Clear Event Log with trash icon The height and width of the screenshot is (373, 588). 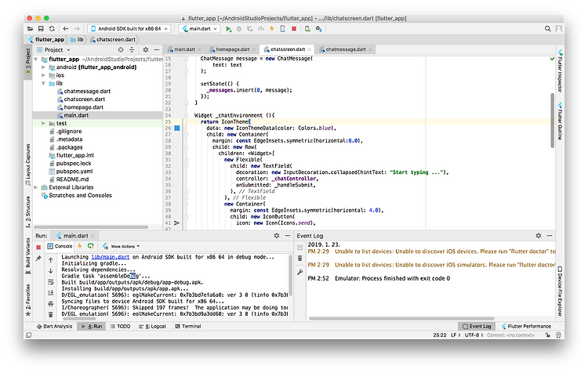[x=299, y=259]
